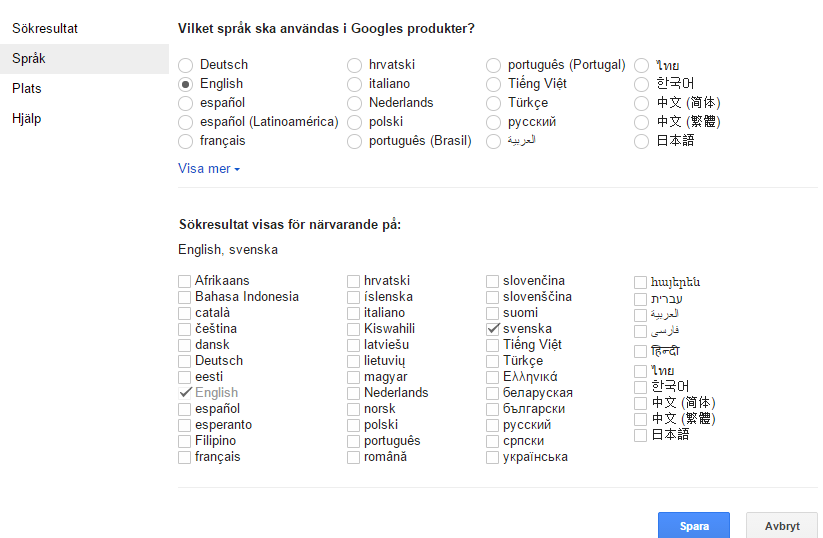Expand the Visa mer language list
The image size is (823, 538).
[x=209, y=168]
